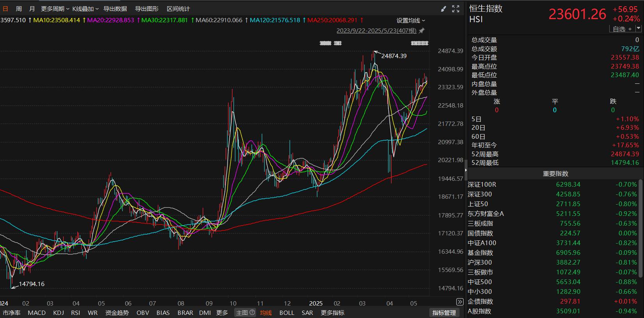Open the 更多周期 period dropdown
644x318 pixels.
point(55,9)
